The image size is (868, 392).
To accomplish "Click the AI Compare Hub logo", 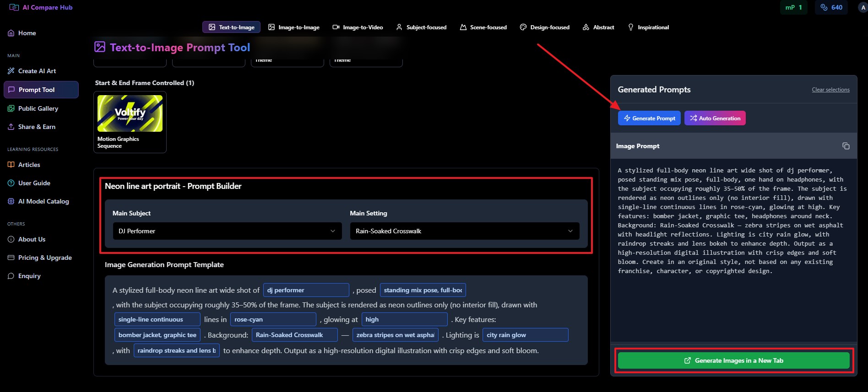I will click(x=41, y=7).
